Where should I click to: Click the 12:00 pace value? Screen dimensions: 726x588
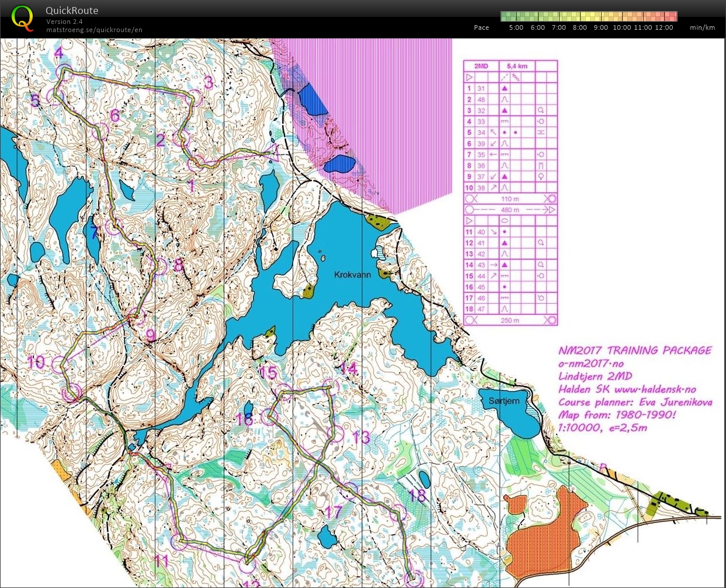664,27
